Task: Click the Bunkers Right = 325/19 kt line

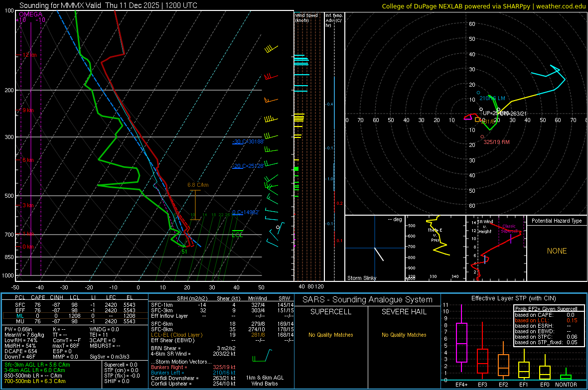Action: tap(193, 368)
